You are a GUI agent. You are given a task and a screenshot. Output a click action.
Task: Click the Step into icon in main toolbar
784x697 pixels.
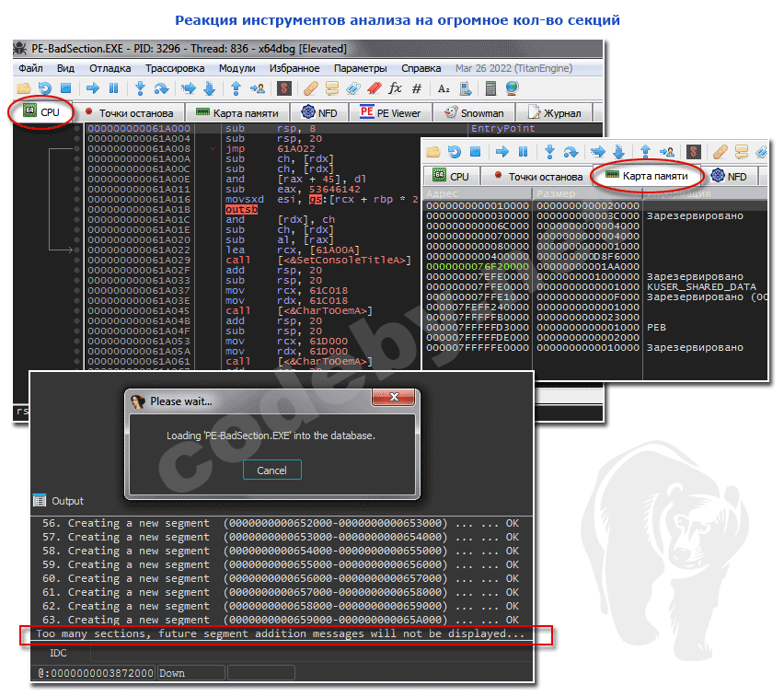[x=140, y=88]
